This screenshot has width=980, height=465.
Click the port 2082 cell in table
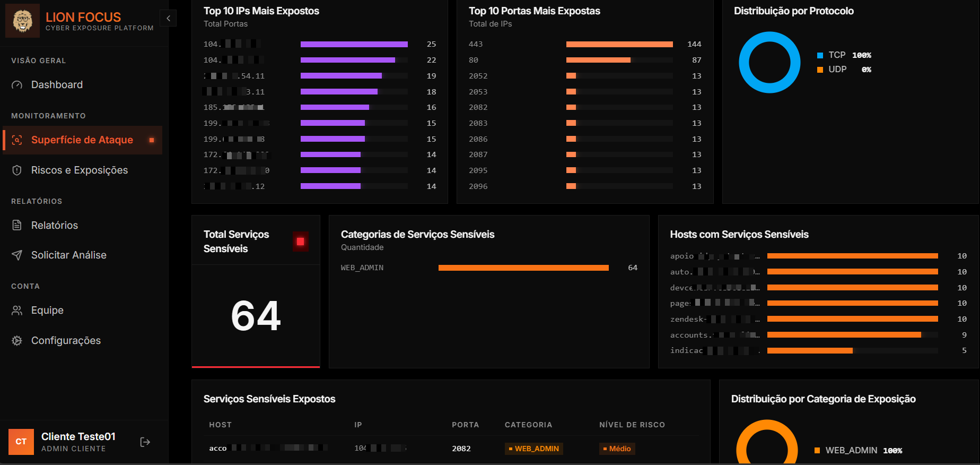point(461,449)
